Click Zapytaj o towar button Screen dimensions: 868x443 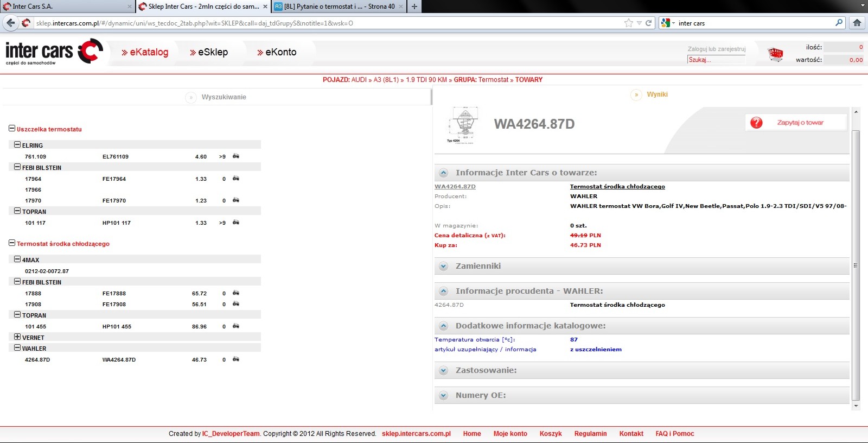(x=796, y=123)
